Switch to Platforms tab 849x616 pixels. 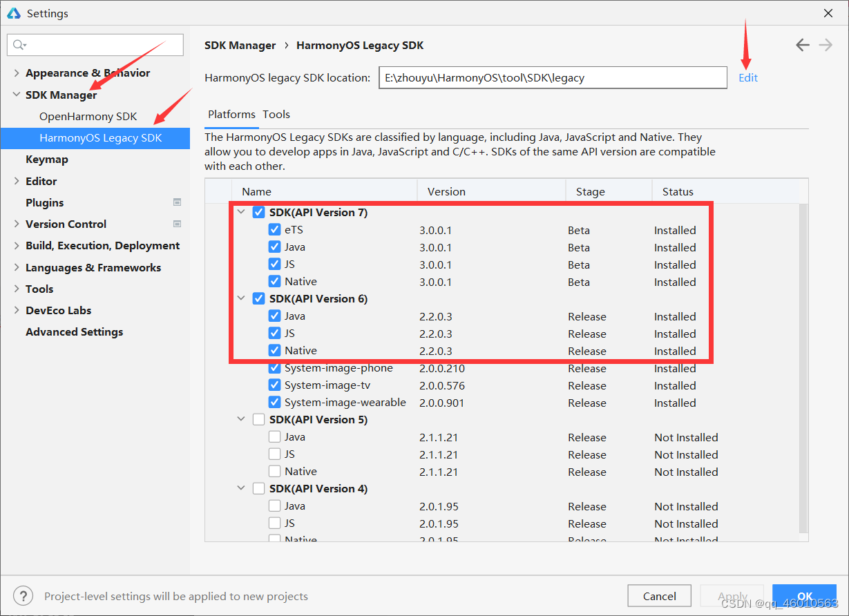coord(231,115)
